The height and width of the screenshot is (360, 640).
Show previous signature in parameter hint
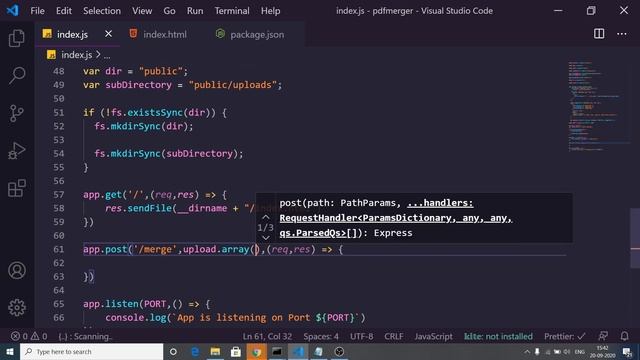coord(265,217)
